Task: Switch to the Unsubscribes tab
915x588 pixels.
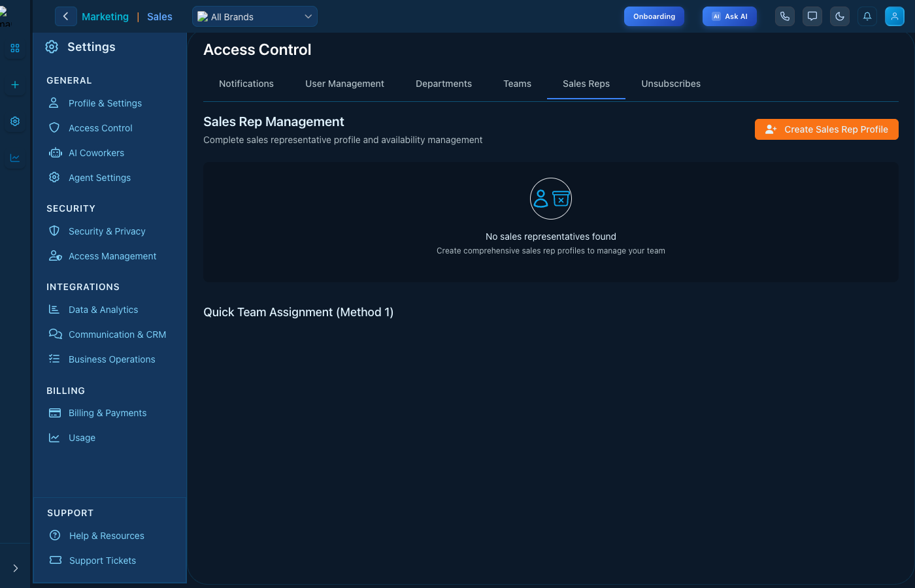Action: coord(671,84)
